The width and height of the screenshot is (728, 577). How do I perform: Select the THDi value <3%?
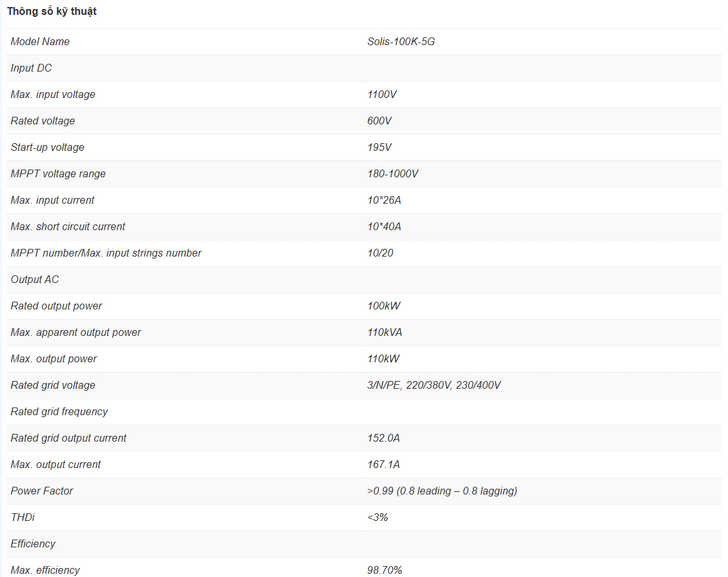[x=378, y=518]
